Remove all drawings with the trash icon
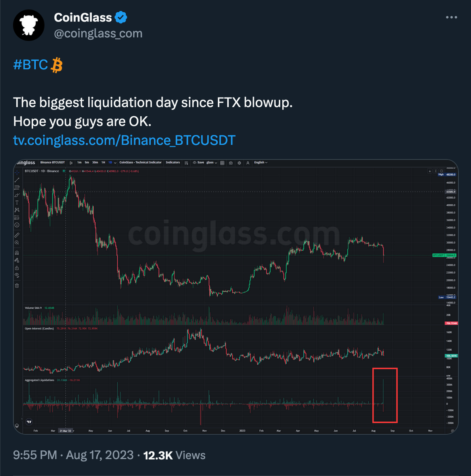Screen dimensions: 471x476 pos(17,285)
